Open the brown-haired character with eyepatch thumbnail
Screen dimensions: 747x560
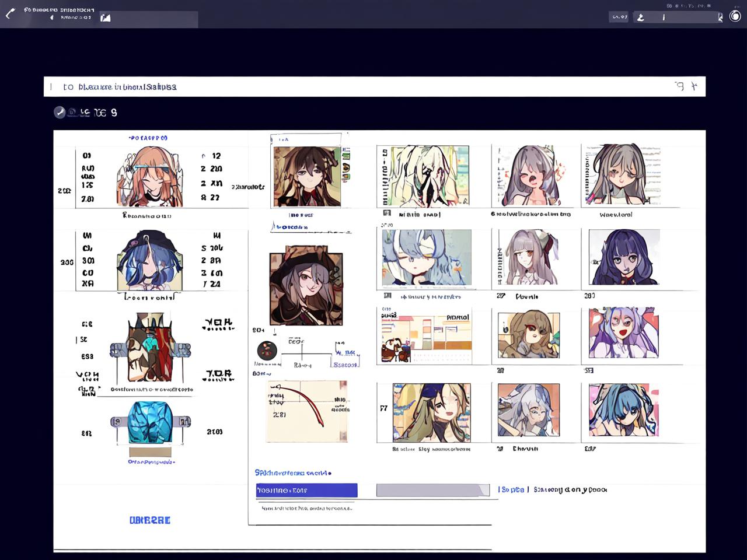[x=529, y=334]
